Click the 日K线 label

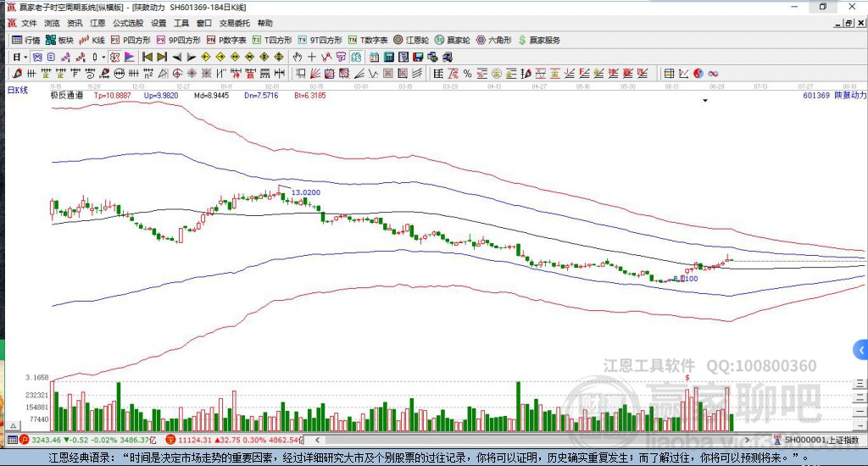17,90
